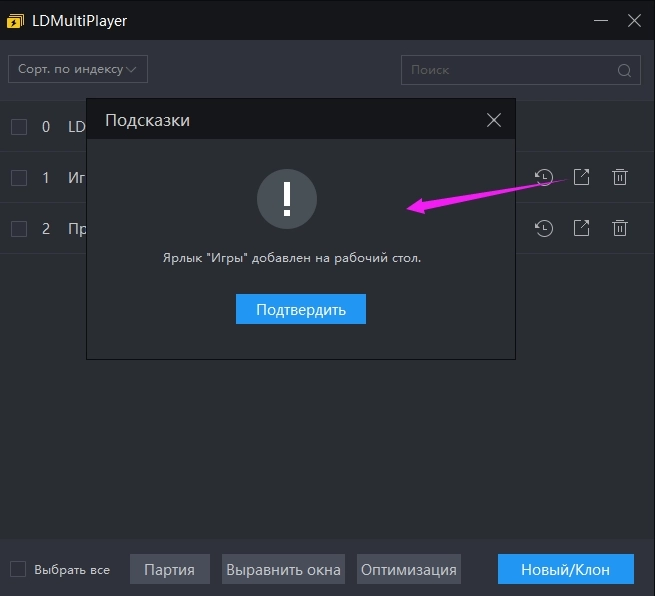
Task: Delete instance 2 with the trash icon
Action: pyautogui.click(x=620, y=228)
